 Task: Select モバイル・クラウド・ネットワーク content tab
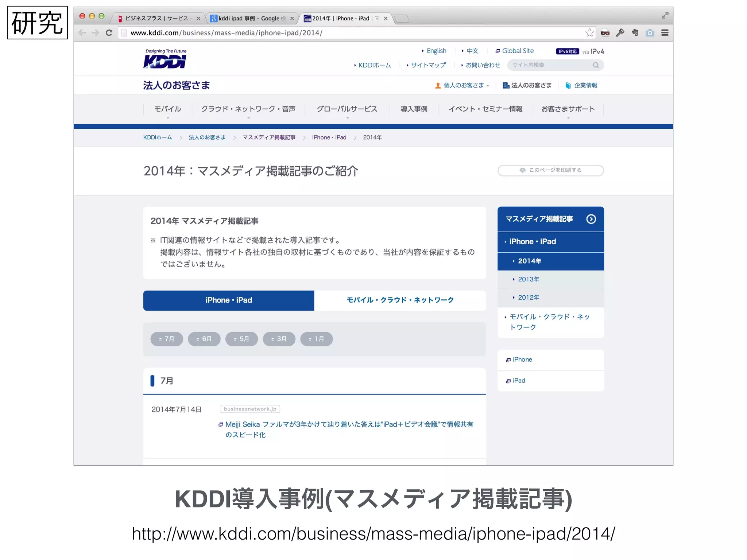pos(400,300)
